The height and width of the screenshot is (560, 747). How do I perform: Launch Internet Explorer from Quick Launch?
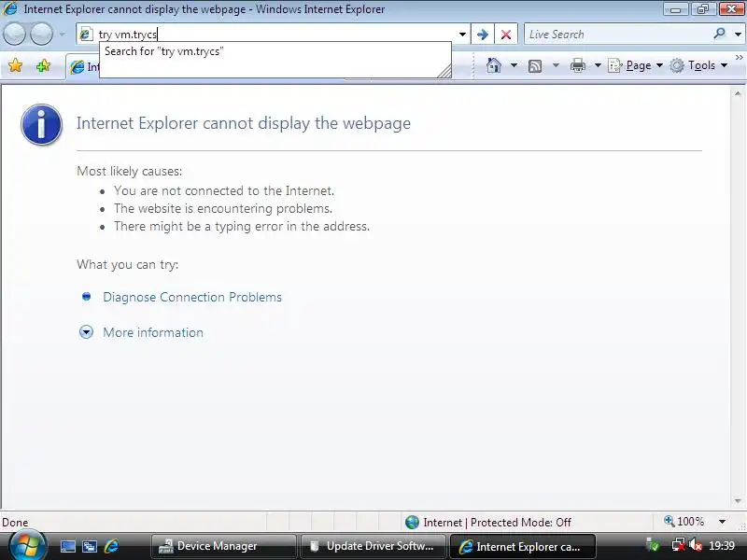(x=111, y=546)
